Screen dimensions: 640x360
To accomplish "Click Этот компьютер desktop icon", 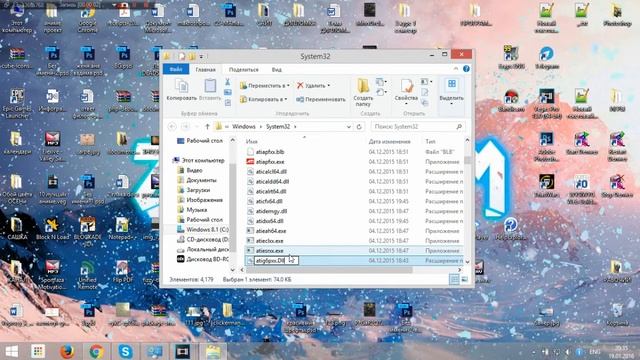I will [17, 18].
